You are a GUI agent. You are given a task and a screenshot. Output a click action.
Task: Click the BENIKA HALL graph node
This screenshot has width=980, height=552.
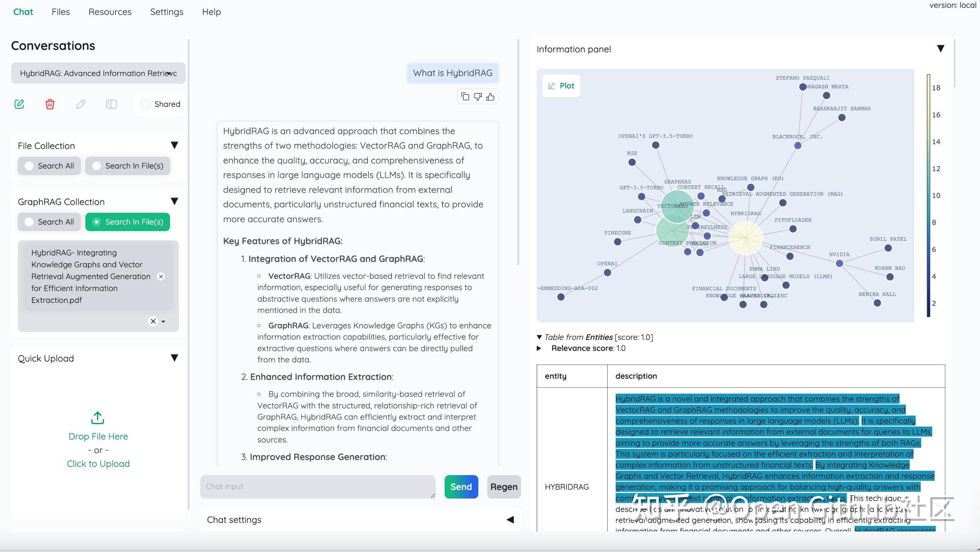tap(877, 303)
